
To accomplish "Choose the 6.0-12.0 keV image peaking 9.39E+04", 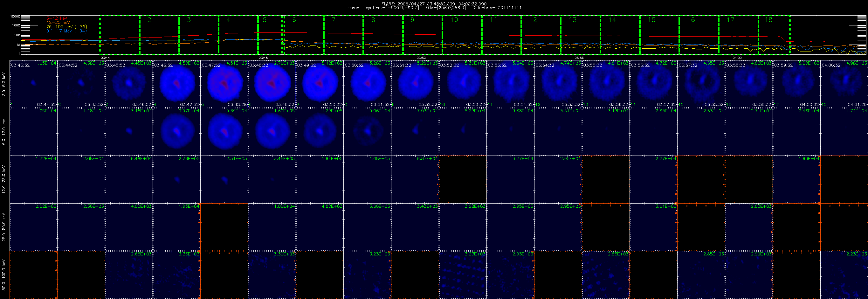I will pos(224,132).
